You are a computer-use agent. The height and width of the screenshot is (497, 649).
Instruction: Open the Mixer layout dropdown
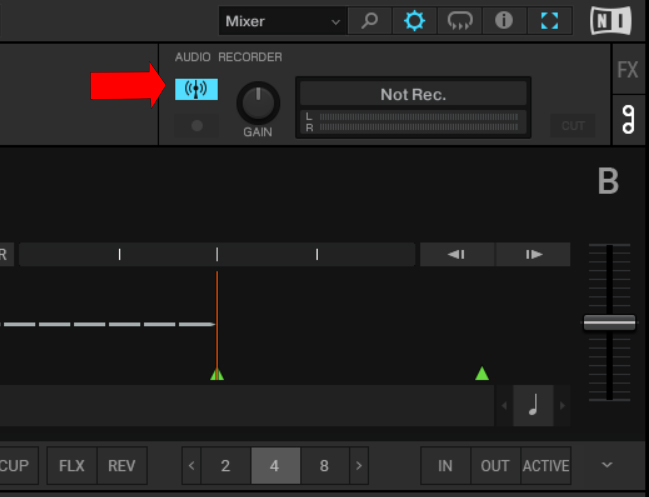pyautogui.click(x=282, y=21)
